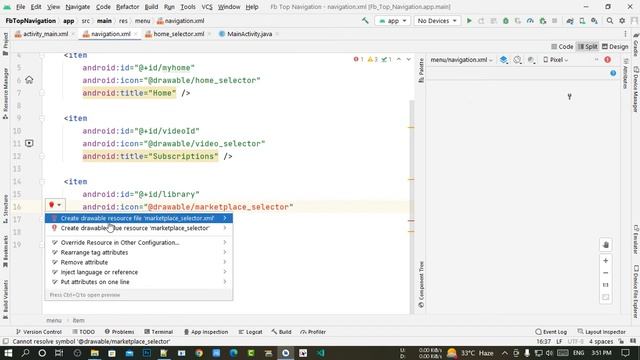Open the Logcat tool window
The height and width of the screenshot is (360, 640).
[250, 332]
